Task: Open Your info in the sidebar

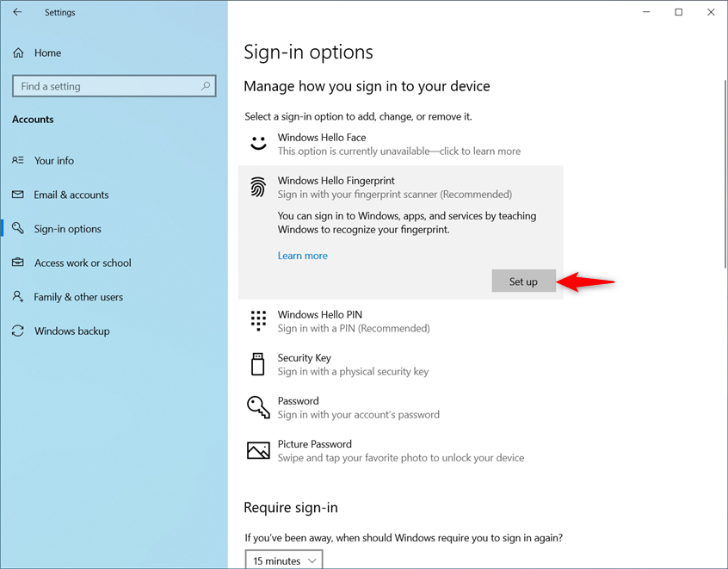Action: pos(114,160)
